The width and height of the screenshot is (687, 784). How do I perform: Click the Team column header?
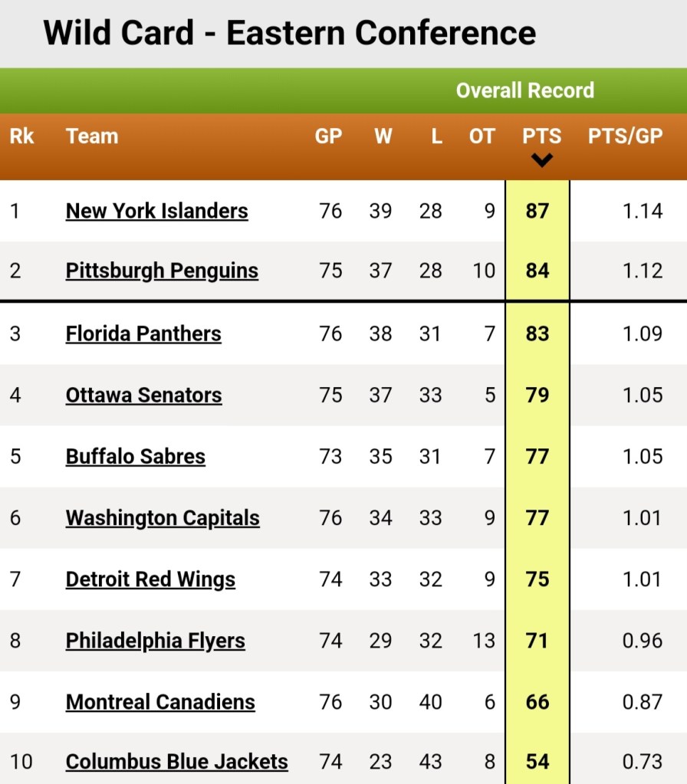[92, 136]
